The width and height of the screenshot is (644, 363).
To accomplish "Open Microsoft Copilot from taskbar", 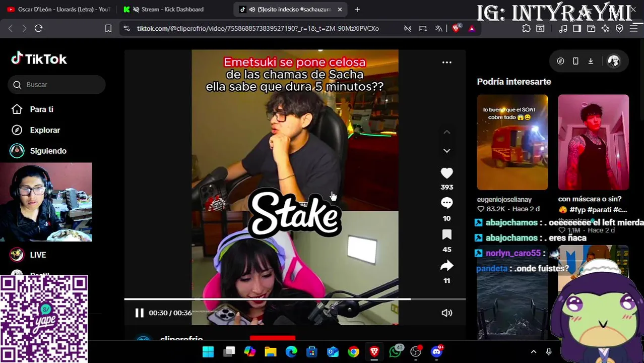I will pyautogui.click(x=250, y=351).
